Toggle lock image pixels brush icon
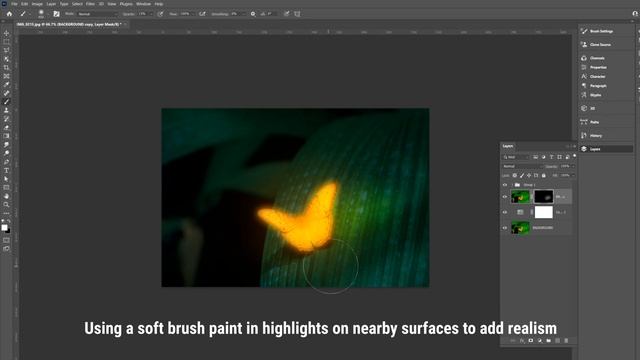The image size is (640, 360). click(x=522, y=176)
